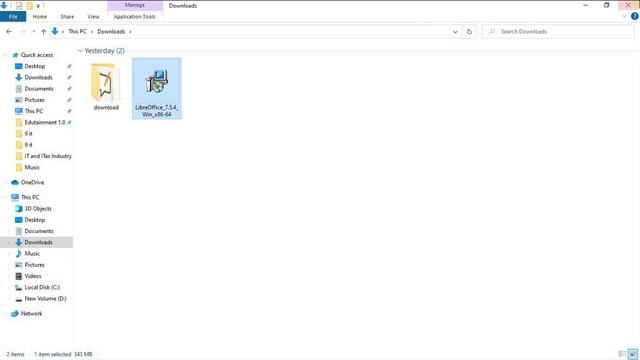Select This PC node in navigation tree

point(29,197)
